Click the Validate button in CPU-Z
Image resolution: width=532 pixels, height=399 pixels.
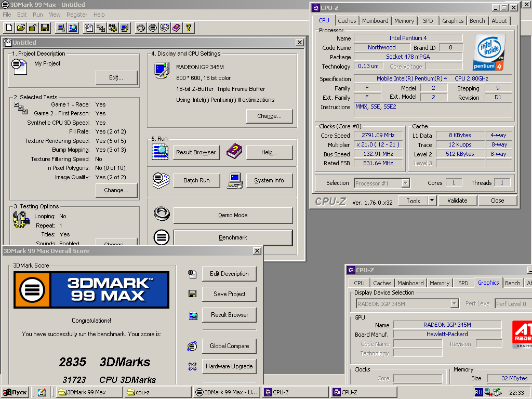pyautogui.click(x=457, y=201)
